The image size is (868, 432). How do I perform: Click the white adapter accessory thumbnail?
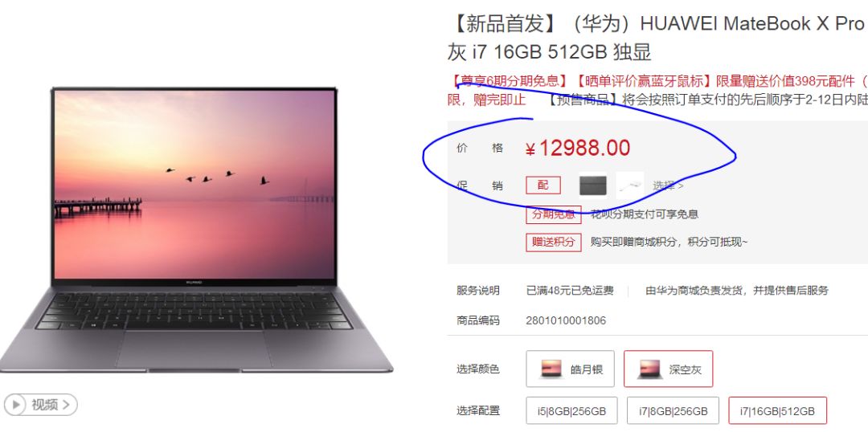point(630,185)
